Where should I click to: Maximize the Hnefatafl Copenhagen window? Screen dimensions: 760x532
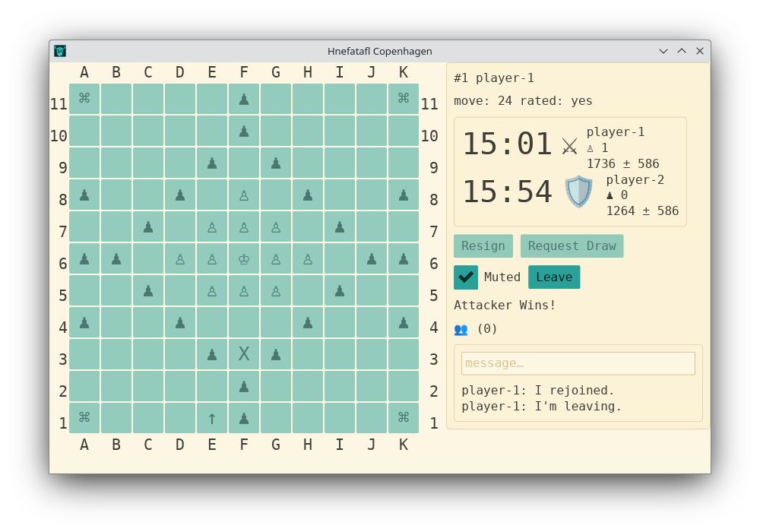(x=682, y=51)
